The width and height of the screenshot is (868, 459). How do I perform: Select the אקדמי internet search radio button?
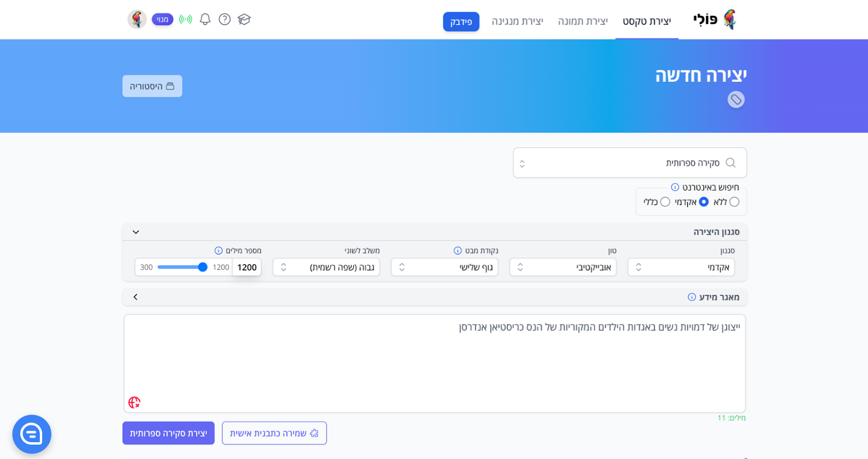pos(704,202)
